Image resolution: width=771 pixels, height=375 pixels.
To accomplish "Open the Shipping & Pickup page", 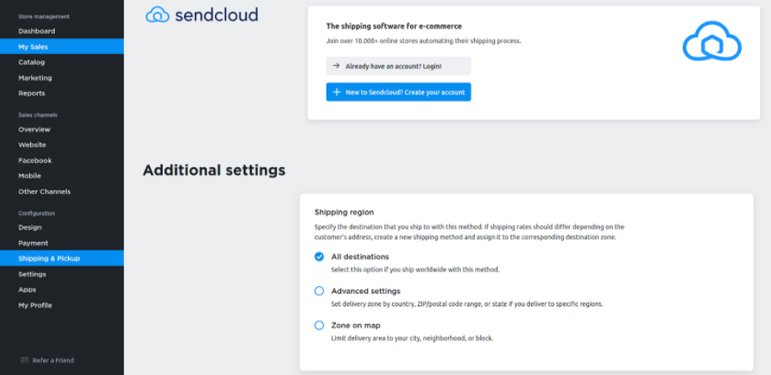I will (x=62, y=258).
